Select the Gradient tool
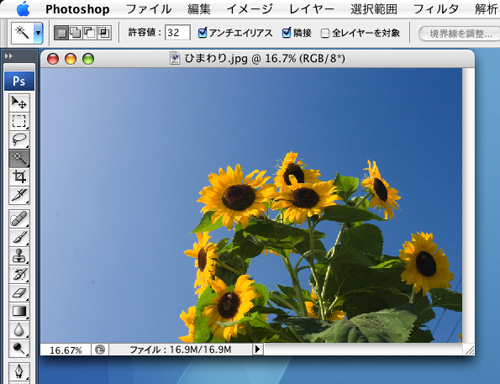Viewport: 500px width, 384px height. pyautogui.click(x=19, y=312)
